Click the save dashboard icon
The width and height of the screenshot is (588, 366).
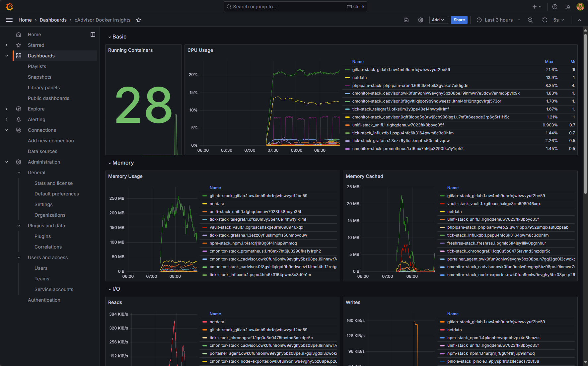(x=406, y=20)
